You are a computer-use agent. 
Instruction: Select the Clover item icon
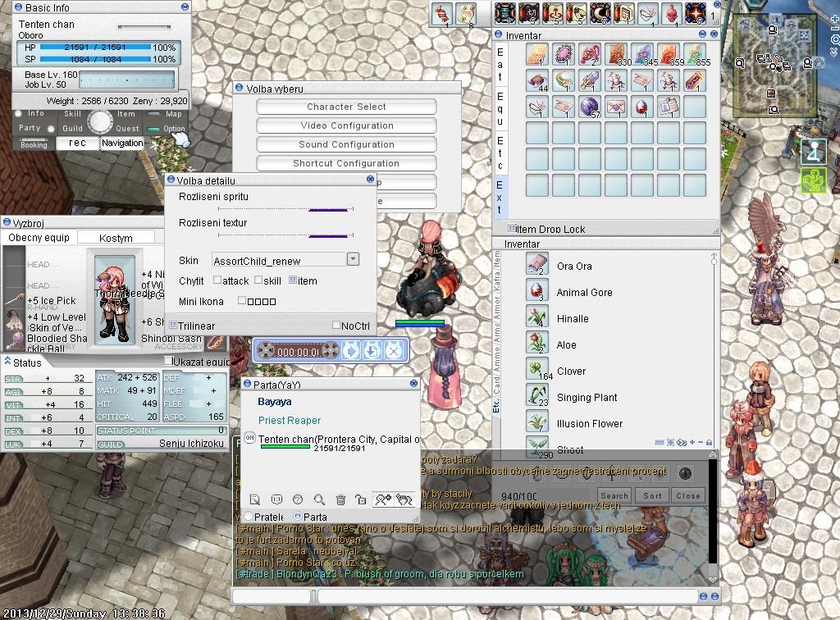(536, 370)
